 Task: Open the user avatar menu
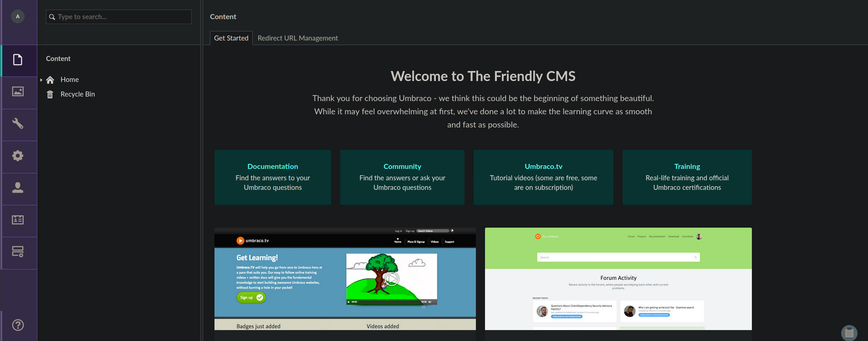coord(18,16)
